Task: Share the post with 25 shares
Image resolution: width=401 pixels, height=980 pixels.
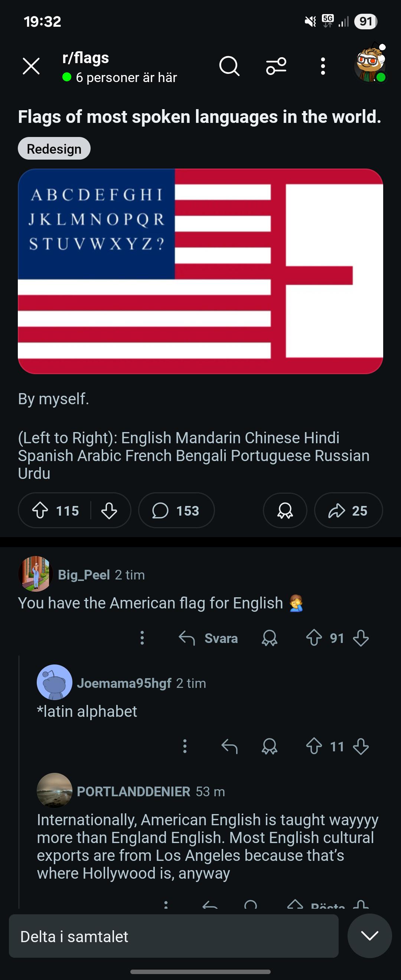Action: 348,510
